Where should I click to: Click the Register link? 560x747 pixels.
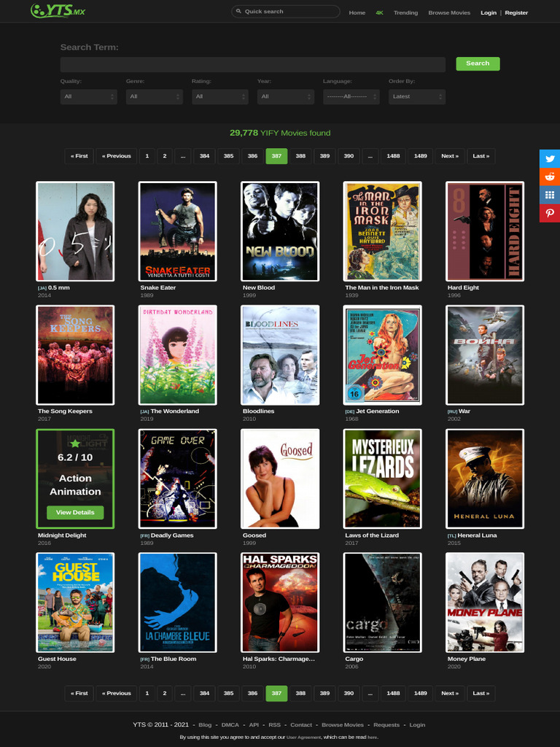516,13
